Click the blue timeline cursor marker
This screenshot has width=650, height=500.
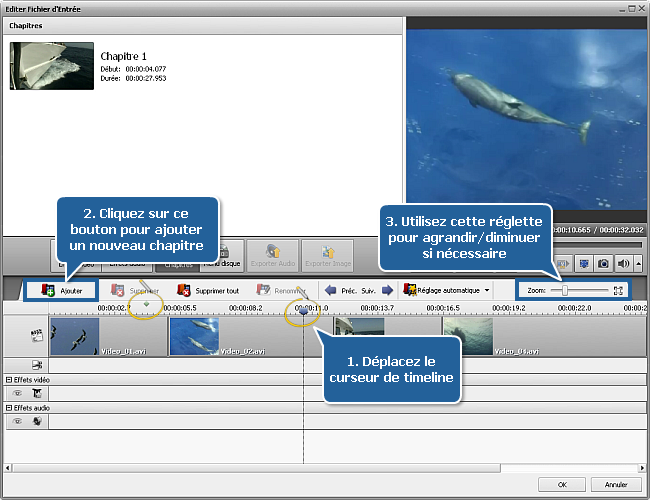304,312
